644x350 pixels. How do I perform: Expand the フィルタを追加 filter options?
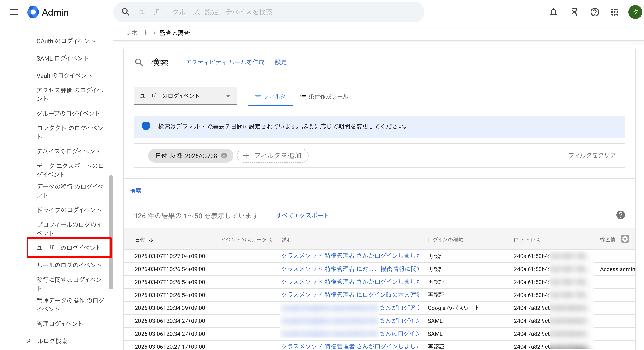[272, 155]
